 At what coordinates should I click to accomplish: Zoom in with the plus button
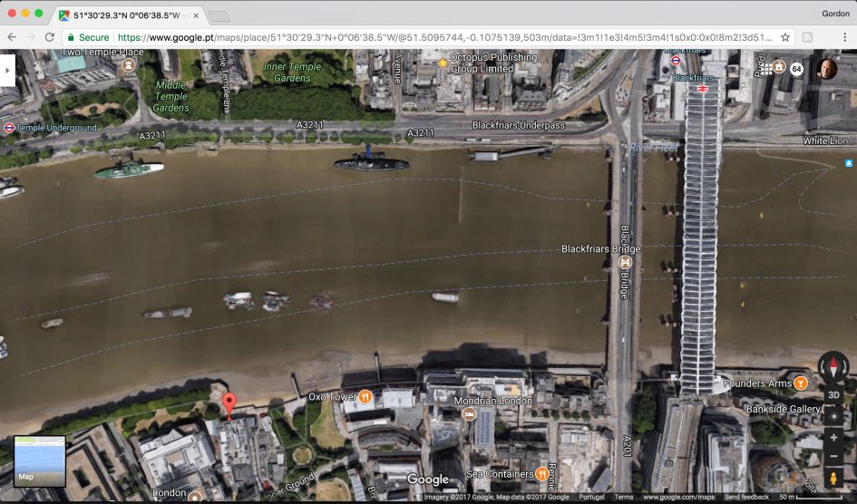[x=833, y=437]
